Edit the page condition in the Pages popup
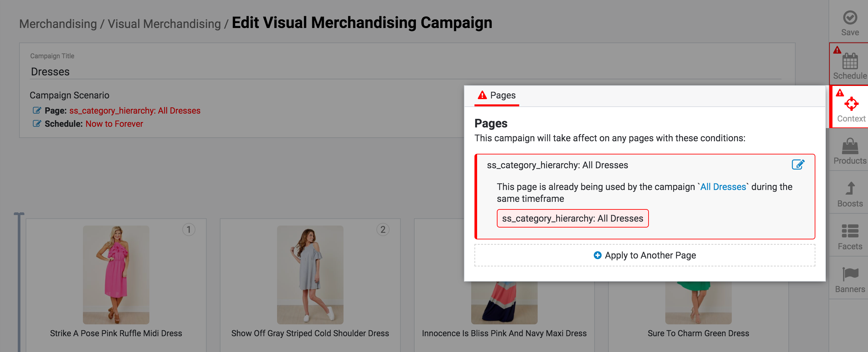Image resolution: width=868 pixels, height=352 pixels. click(798, 165)
